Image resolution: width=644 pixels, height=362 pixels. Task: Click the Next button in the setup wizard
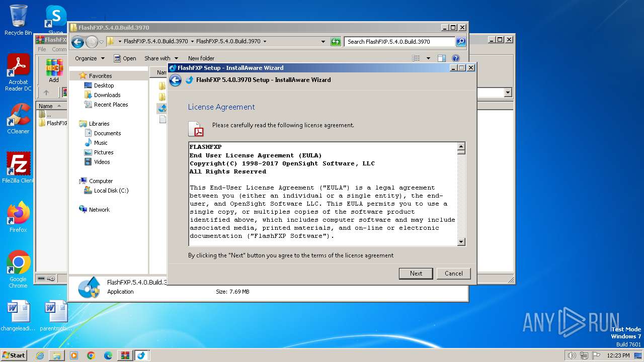click(416, 274)
